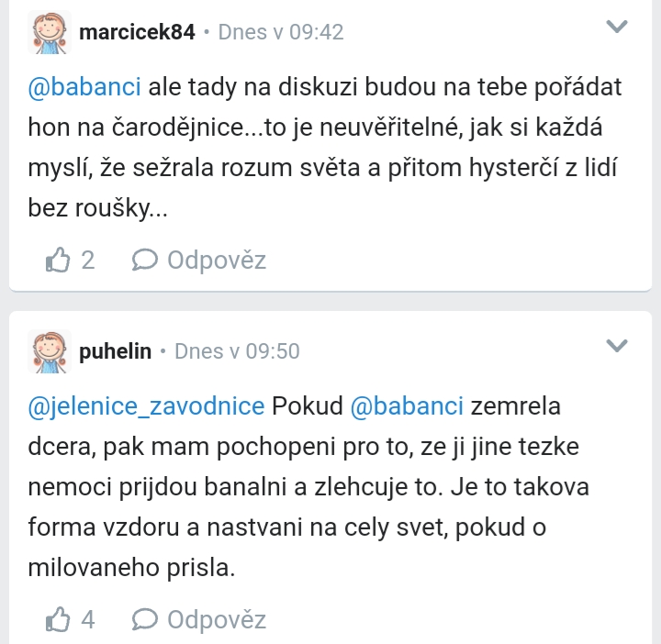Expand the chevron menu on puhelin's comment
Screen dimensions: 661x644
coord(618,346)
